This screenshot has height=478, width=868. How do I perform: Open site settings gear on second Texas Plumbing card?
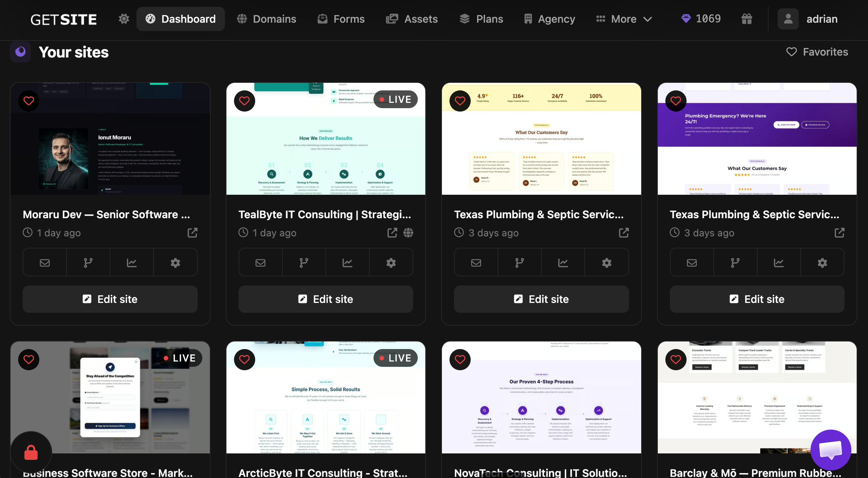pyautogui.click(x=822, y=262)
